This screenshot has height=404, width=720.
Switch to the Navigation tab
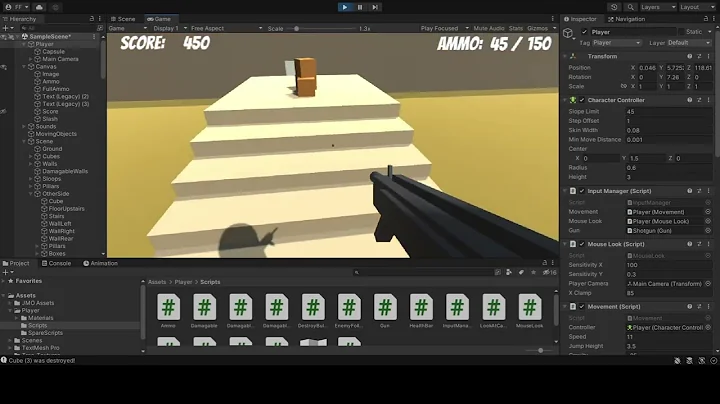626,19
